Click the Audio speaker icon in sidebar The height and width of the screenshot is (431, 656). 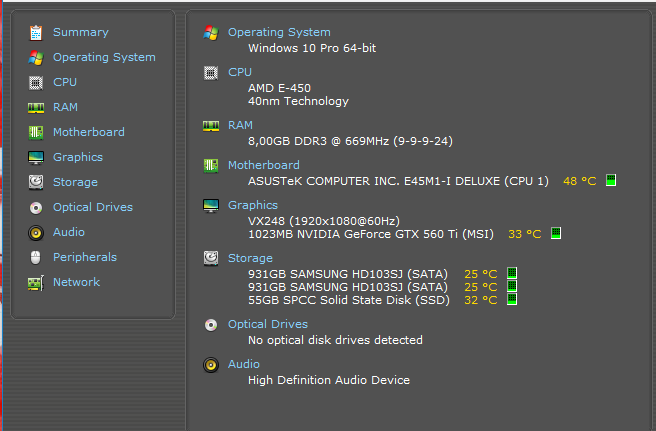pos(36,232)
